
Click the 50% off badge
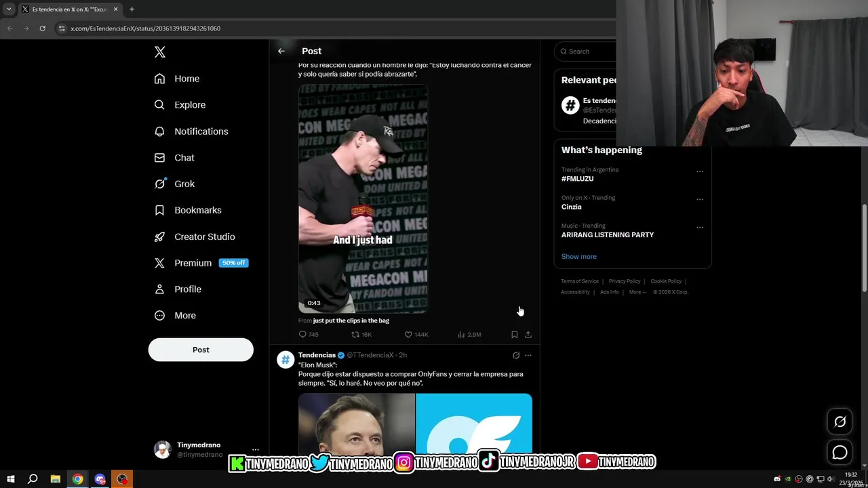pos(233,263)
